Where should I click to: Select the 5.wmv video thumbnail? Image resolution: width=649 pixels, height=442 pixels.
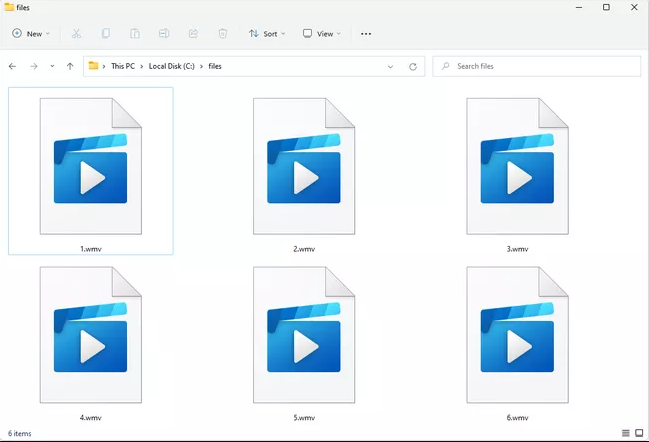pos(304,335)
